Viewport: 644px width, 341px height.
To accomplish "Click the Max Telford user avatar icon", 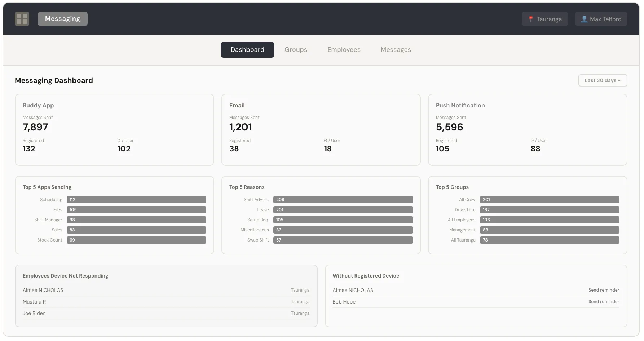I will click(x=584, y=19).
